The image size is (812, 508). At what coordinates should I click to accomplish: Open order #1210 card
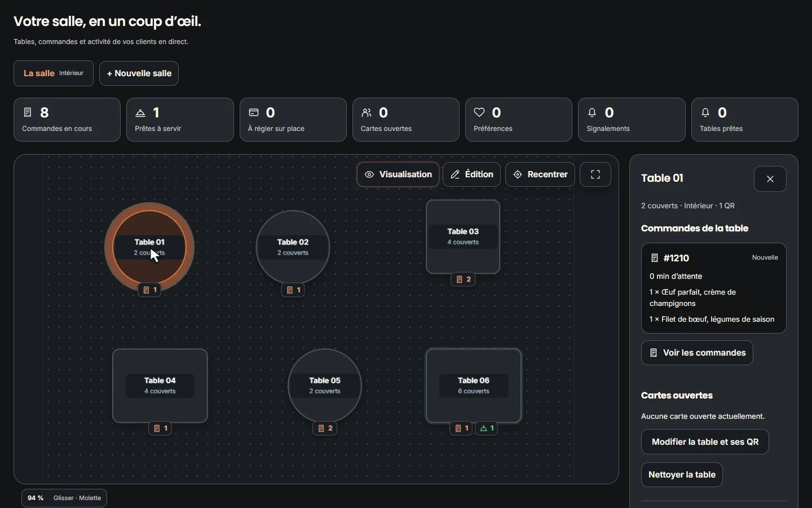pyautogui.click(x=714, y=288)
